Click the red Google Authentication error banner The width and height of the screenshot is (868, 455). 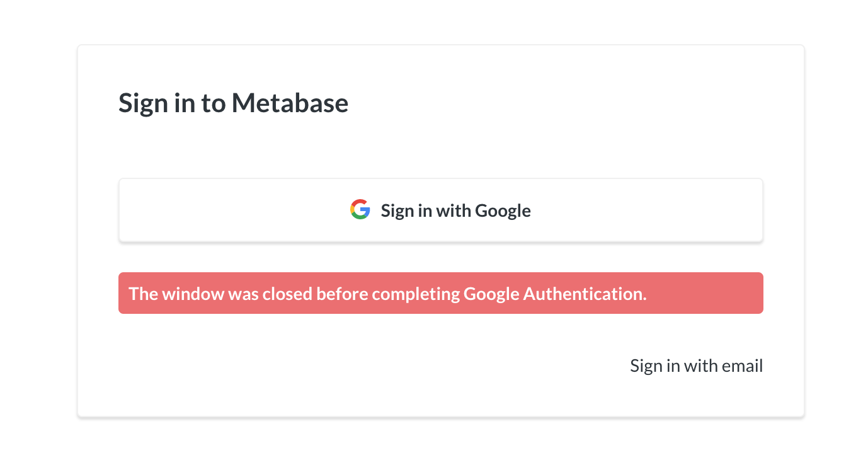[x=440, y=293]
